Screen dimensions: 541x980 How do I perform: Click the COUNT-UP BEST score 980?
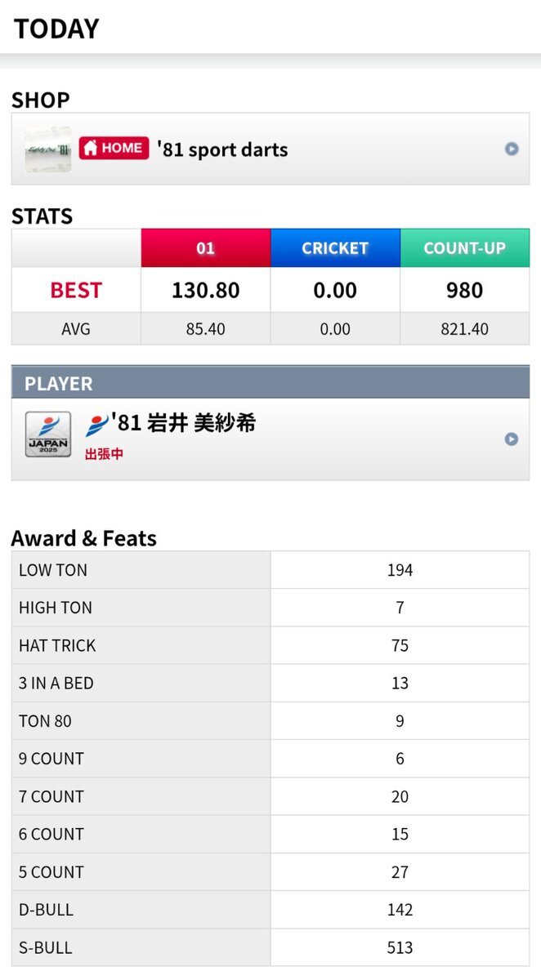pyautogui.click(x=465, y=290)
